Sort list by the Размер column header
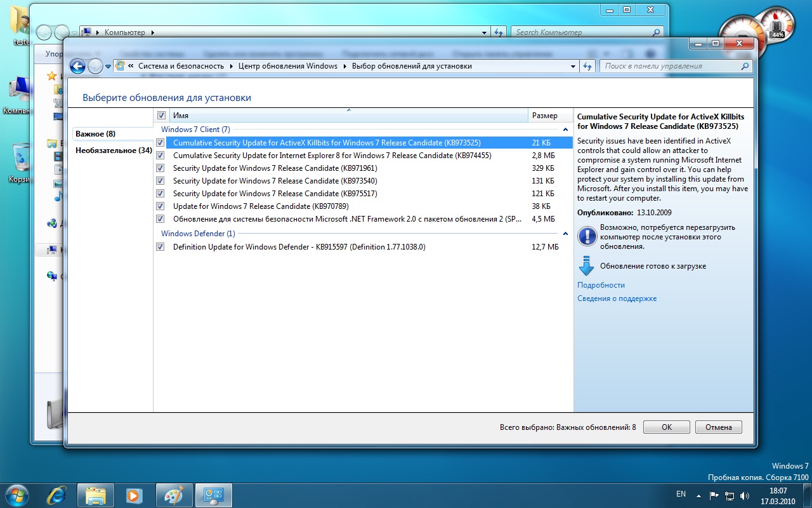 [551, 116]
